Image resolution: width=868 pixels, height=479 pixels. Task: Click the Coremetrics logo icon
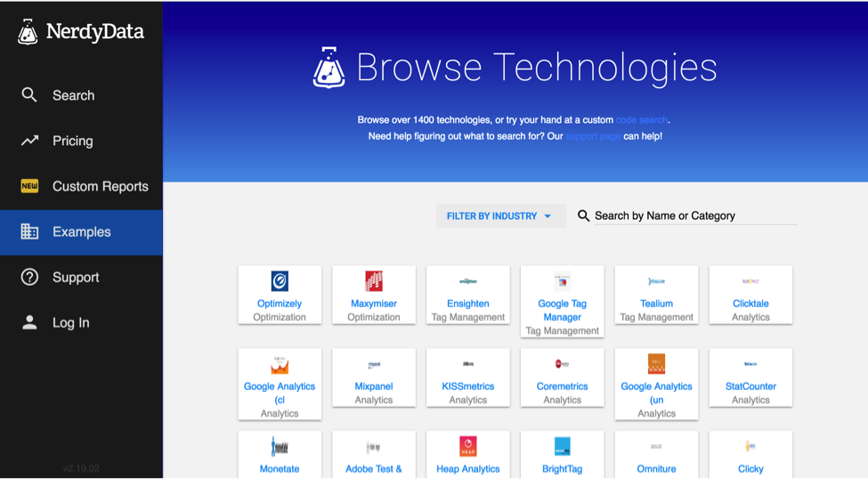tap(563, 364)
